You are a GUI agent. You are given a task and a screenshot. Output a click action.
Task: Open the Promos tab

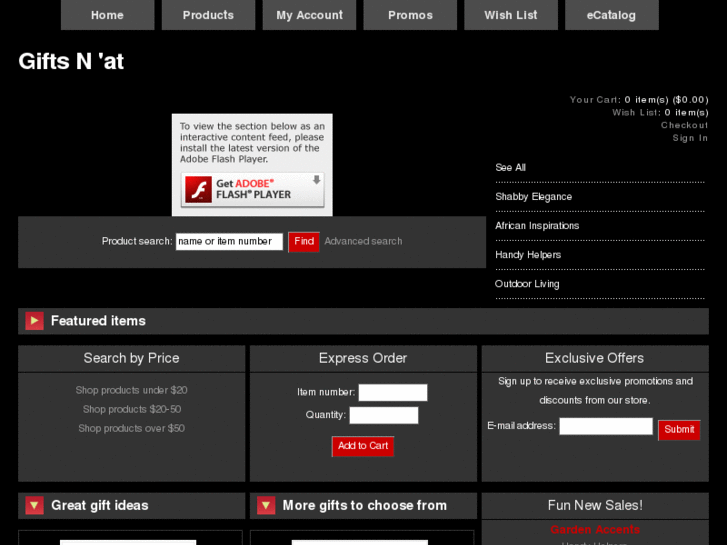pos(410,15)
